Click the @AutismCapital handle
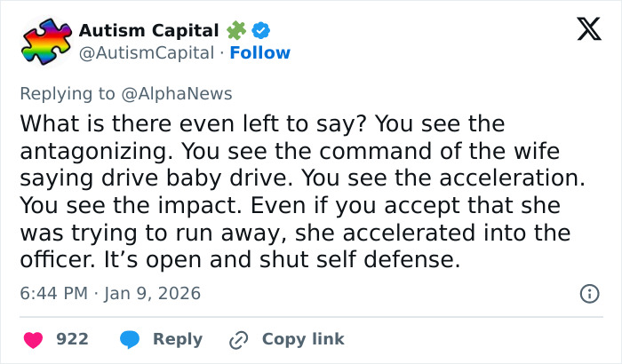This screenshot has height=364, width=622. tap(147, 53)
